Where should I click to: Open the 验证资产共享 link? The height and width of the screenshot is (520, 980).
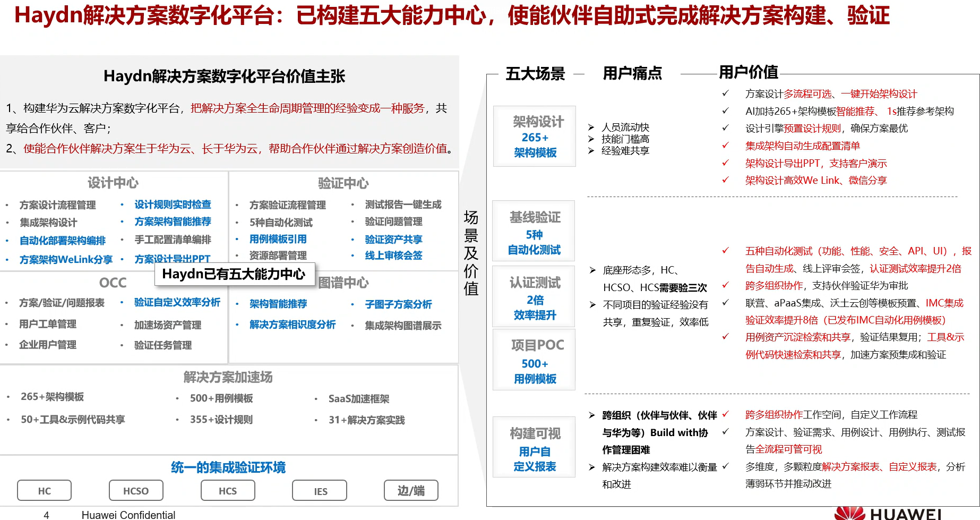[393, 240]
